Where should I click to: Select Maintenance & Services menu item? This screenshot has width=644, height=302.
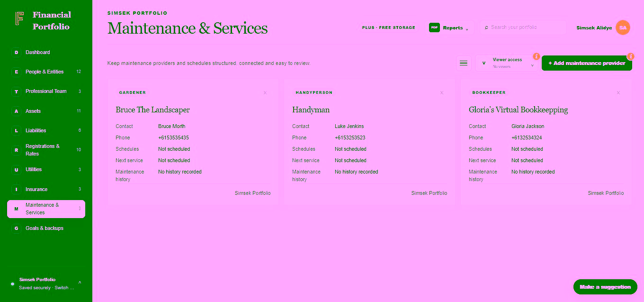[x=46, y=209]
